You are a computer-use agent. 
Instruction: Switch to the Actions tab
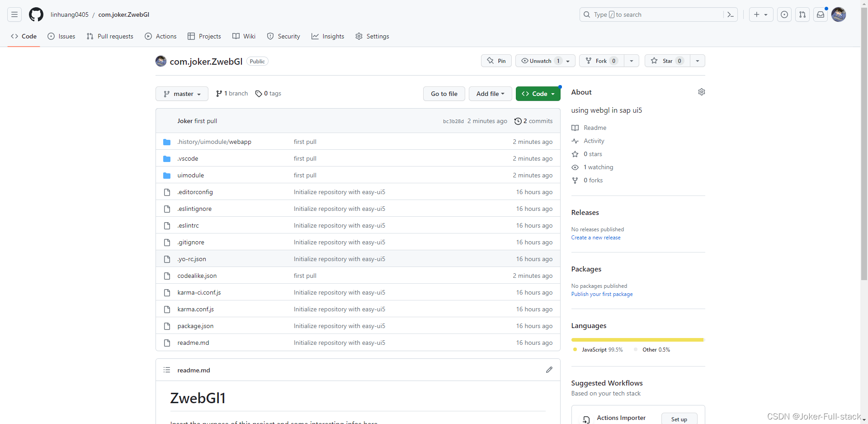pos(160,36)
